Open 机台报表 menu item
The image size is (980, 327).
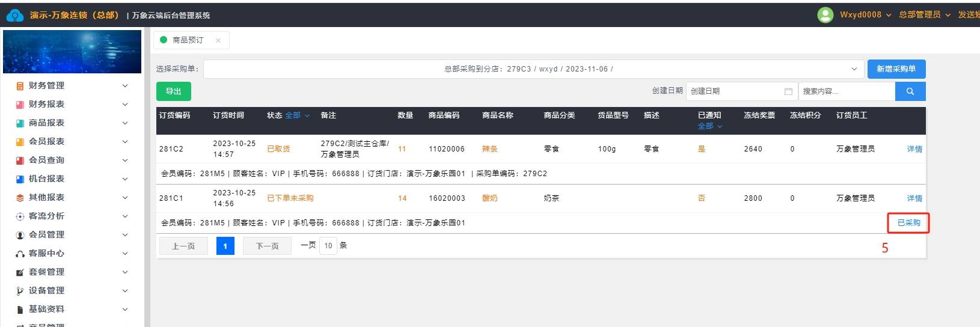click(x=72, y=179)
